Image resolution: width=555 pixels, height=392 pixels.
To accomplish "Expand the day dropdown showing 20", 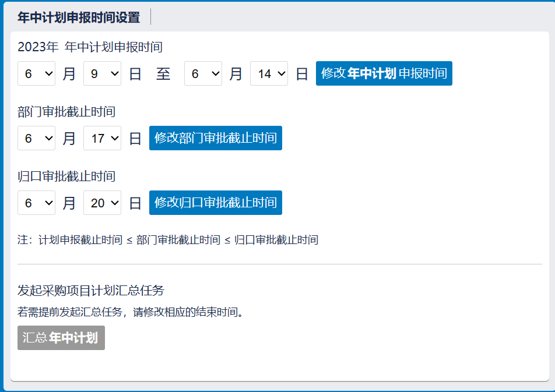I will click(x=102, y=203).
